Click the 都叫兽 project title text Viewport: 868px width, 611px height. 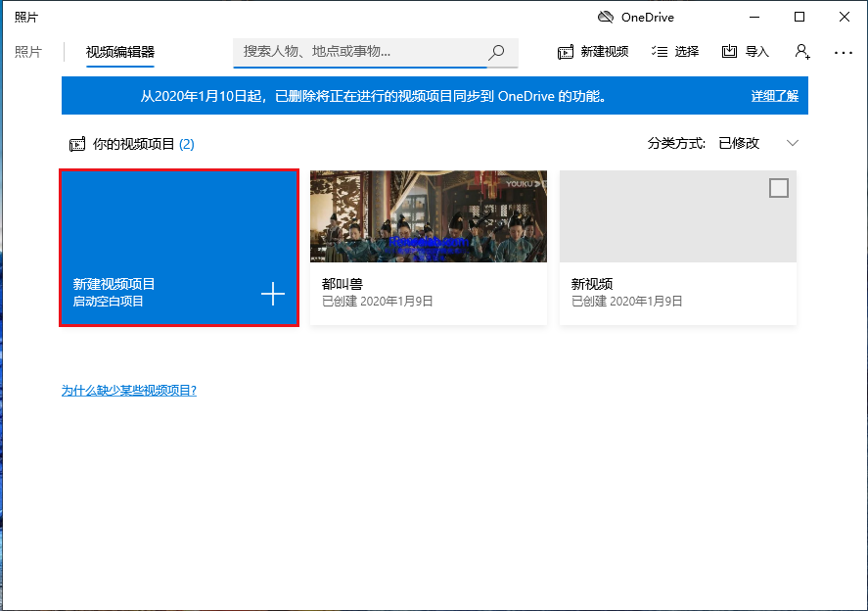pos(343,284)
